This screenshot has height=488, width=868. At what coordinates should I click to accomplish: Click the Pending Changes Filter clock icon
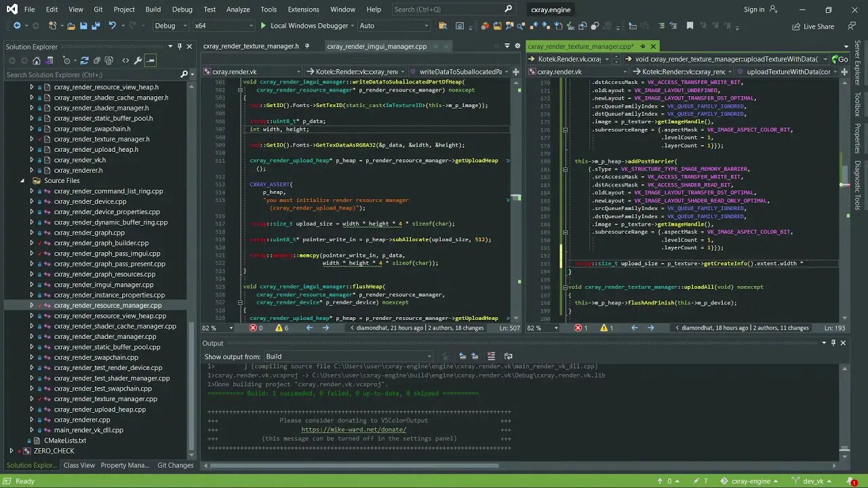(68, 60)
